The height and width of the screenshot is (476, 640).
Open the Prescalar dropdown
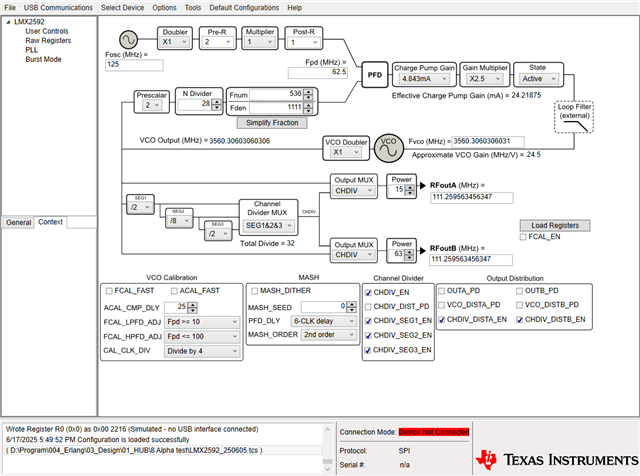(x=151, y=105)
